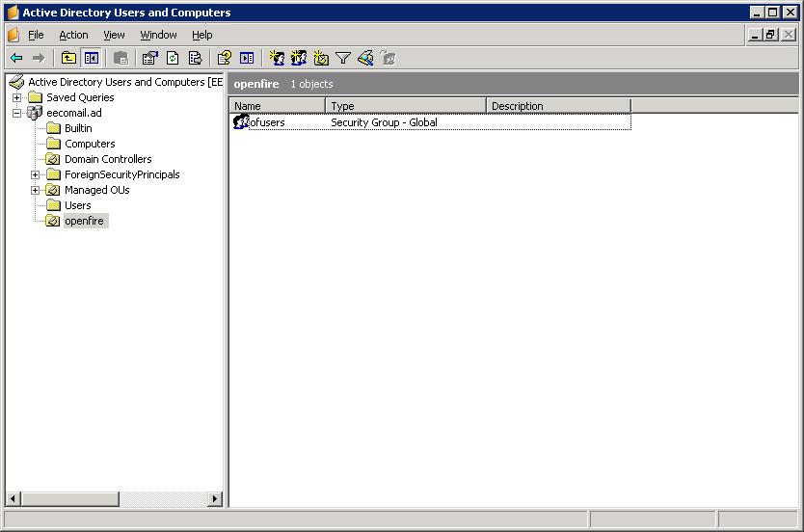Viewport: 804px width, 532px height.
Task: Sort by the Description column header
Action: click(558, 106)
